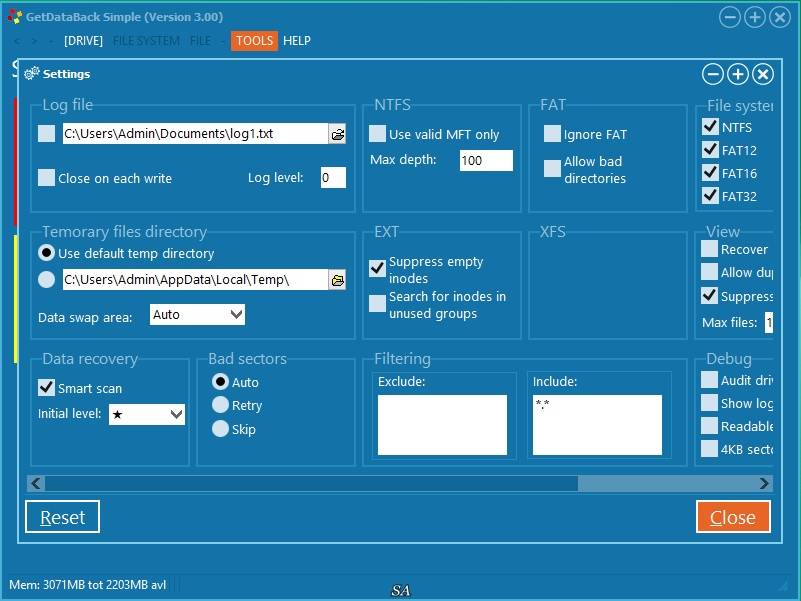This screenshot has height=601, width=801.
Task: Minimize the GetDataBack main window
Action: [x=729, y=17]
